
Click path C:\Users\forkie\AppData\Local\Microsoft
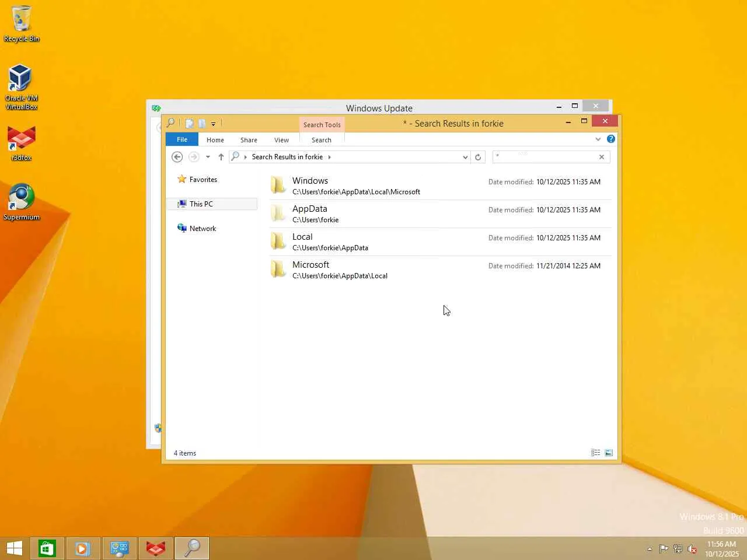(356, 192)
